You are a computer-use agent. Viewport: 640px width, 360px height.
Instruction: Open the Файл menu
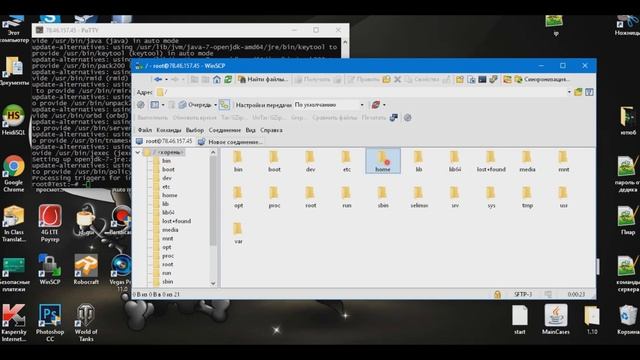click(x=144, y=130)
